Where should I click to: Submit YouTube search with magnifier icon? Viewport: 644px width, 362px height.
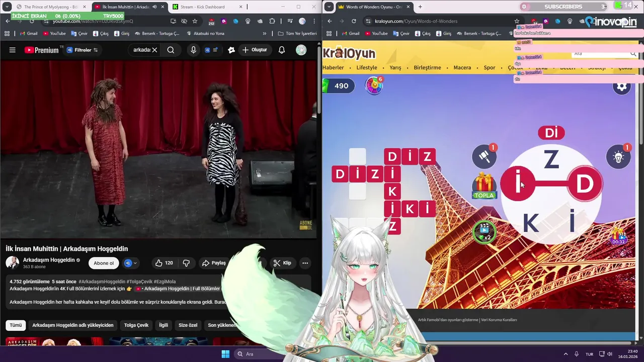[171, 50]
